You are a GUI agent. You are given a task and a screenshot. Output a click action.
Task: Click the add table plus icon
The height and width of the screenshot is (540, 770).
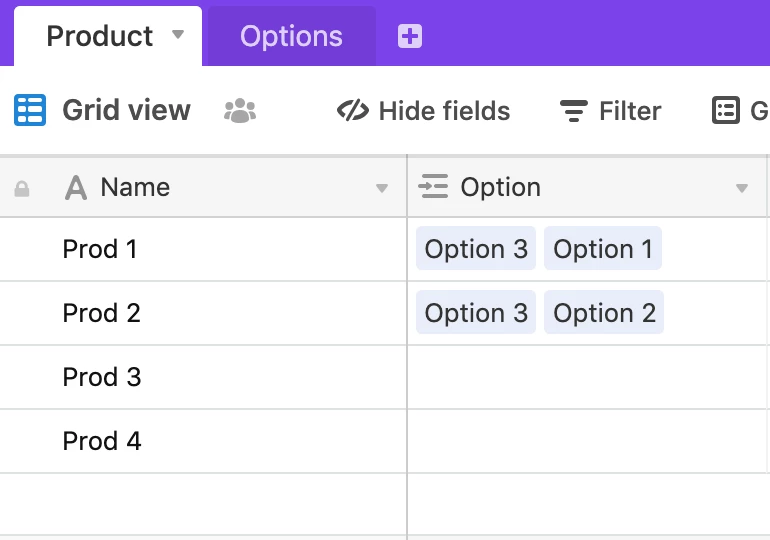tap(410, 37)
